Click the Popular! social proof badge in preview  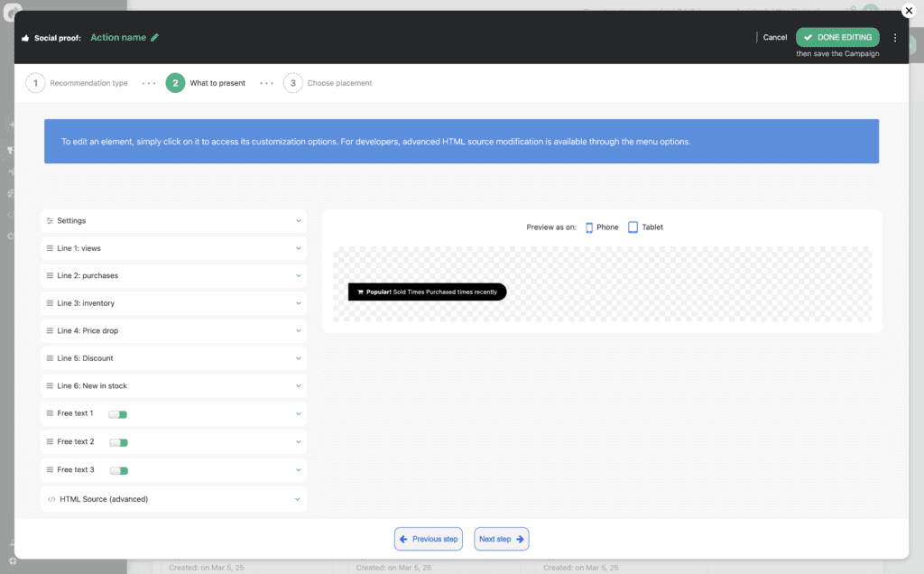427,292
